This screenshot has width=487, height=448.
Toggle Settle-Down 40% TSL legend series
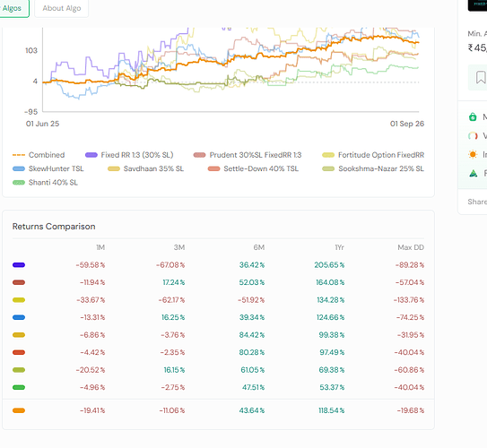click(253, 168)
